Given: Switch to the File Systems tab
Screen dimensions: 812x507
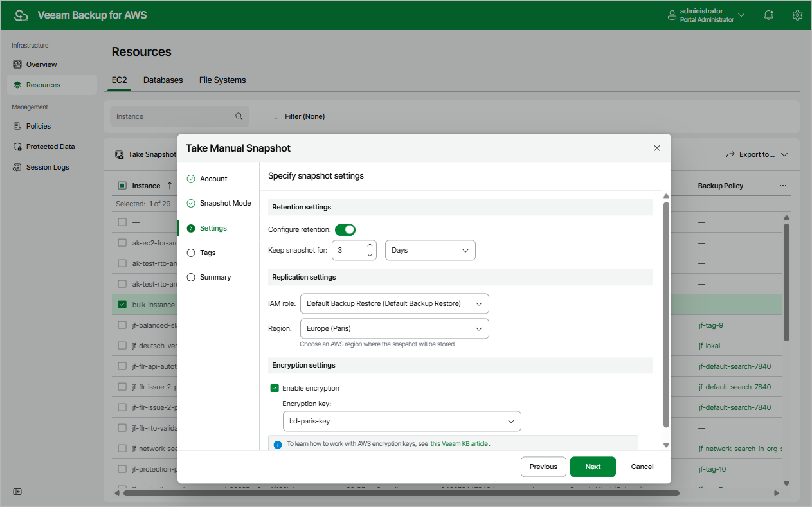Looking at the screenshot, I should (222, 80).
